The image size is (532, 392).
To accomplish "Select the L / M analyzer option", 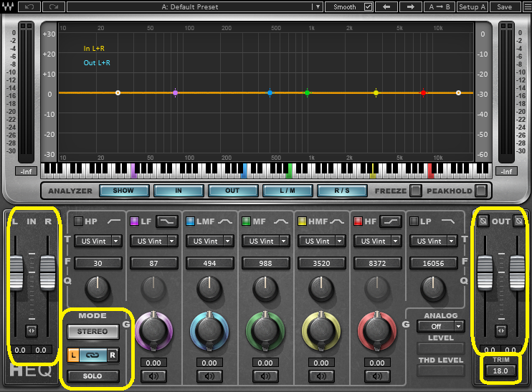I will click(286, 191).
